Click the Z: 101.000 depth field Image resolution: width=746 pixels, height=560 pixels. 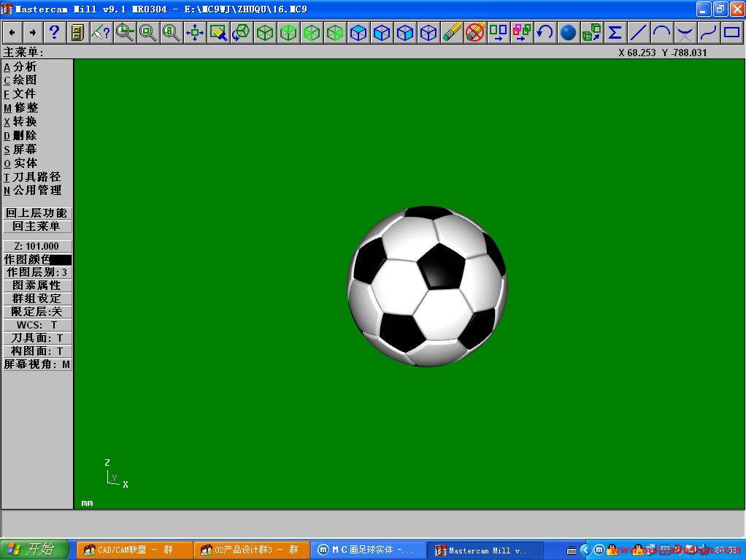37,246
